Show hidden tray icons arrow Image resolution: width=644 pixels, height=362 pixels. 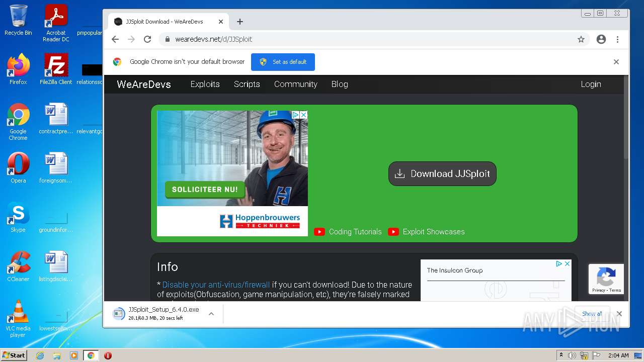tap(561, 355)
